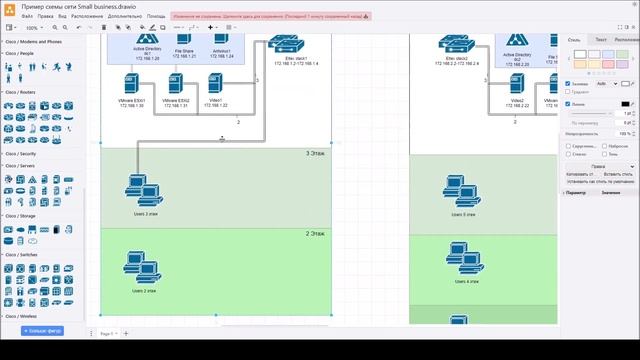640x360 pixels.
Task: Enable the Тень shadow checkbox
Action: (x=604, y=154)
